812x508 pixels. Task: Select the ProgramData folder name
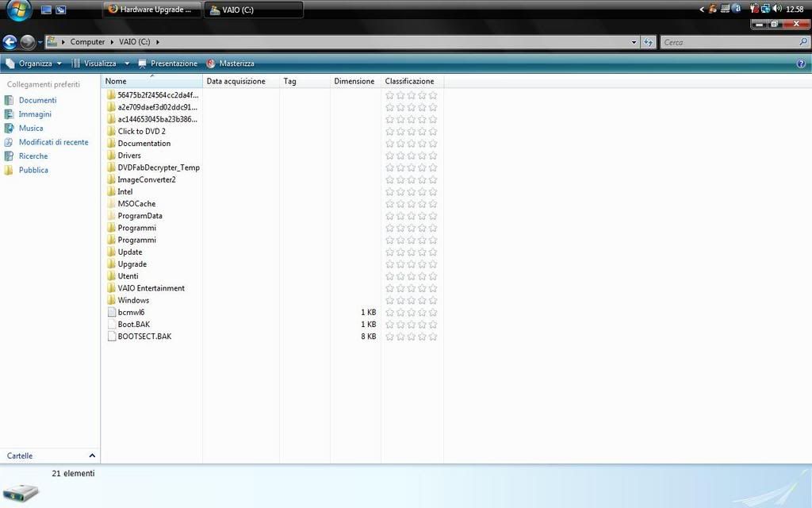pos(140,216)
